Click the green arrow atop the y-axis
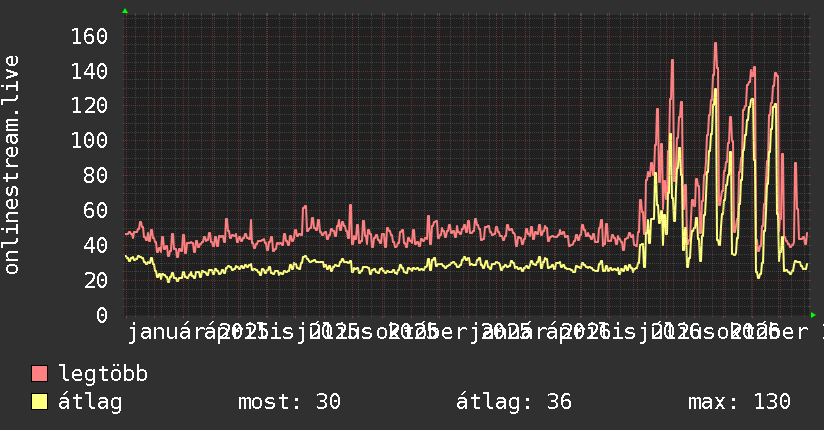This screenshot has width=824, height=430. (125, 11)
